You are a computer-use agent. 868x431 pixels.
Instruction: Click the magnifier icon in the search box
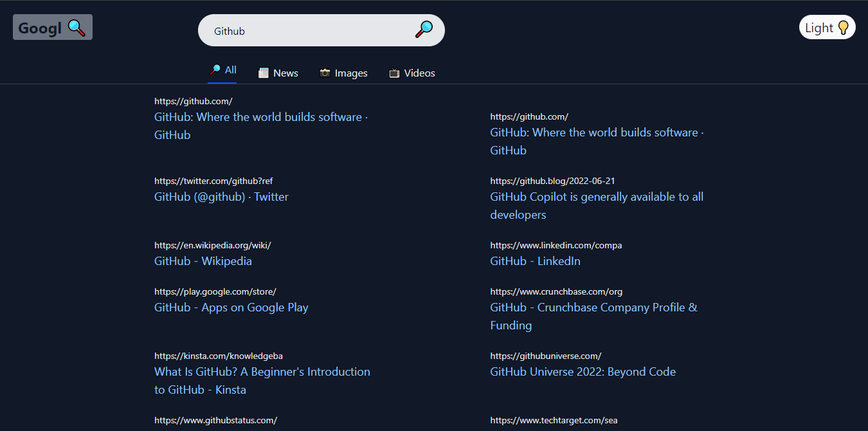(424, 30)
